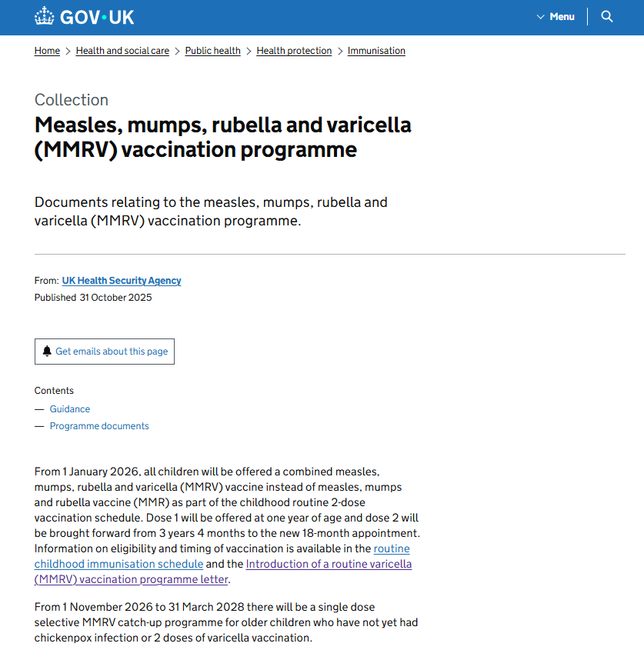This screenshot has height=660, width=644.
Task: Navigate to Public health breadcrumb
Action: (x=212, y=51)
